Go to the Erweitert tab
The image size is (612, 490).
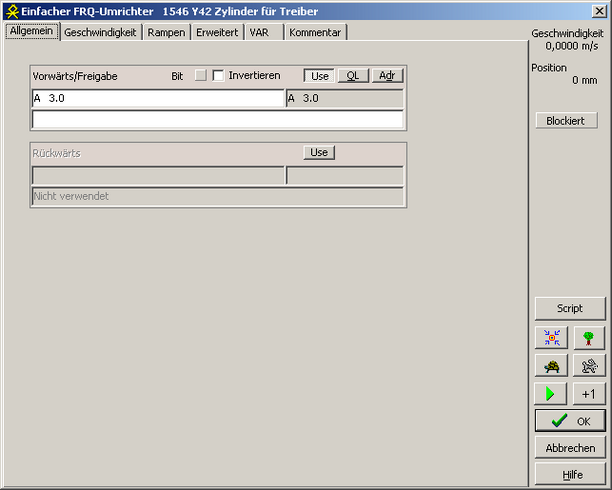pos(217,32)
